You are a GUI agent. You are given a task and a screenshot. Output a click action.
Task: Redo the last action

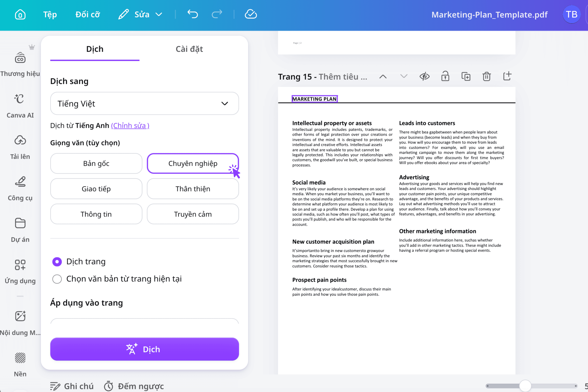coord(217,14)
